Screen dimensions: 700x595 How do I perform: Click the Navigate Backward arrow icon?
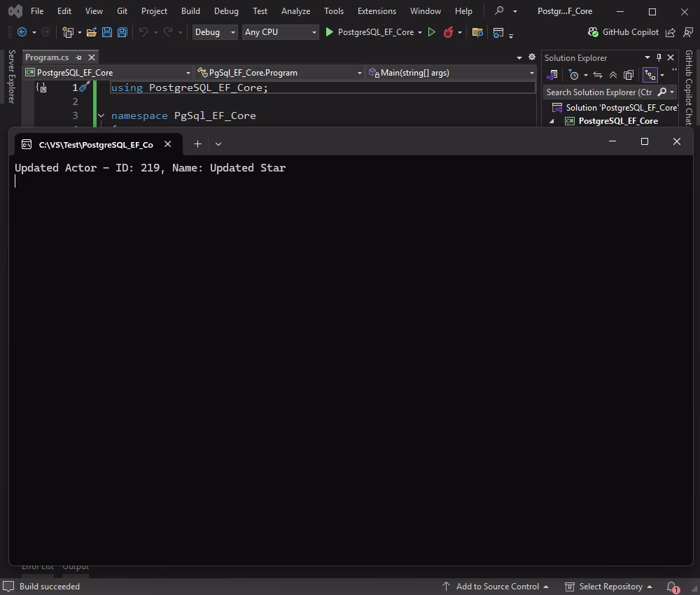click(x=20, y=32)
